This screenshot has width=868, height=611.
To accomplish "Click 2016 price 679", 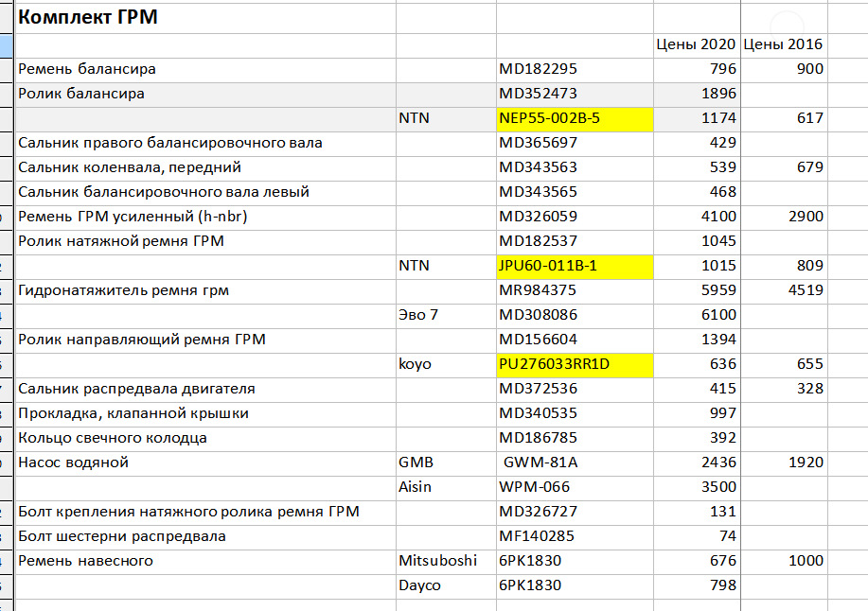I will (x=784, y=168).
